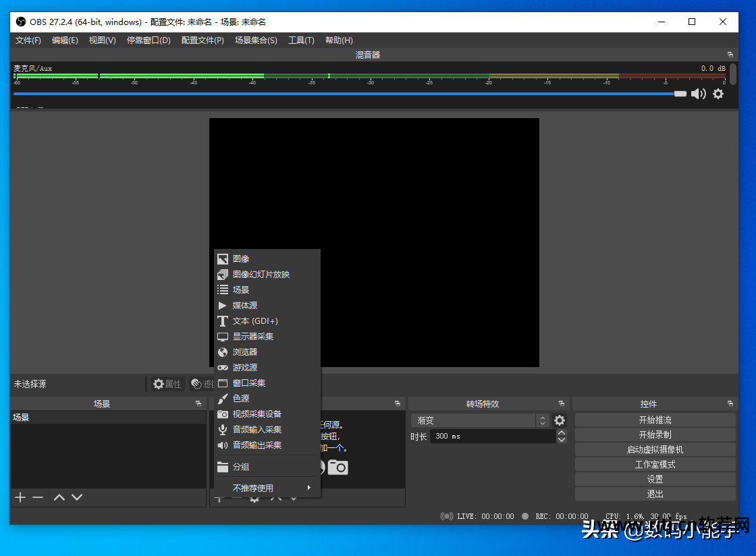Open transition properties gear icon
The height and width of the screenshot is (556, 756).
click(560, 420)
